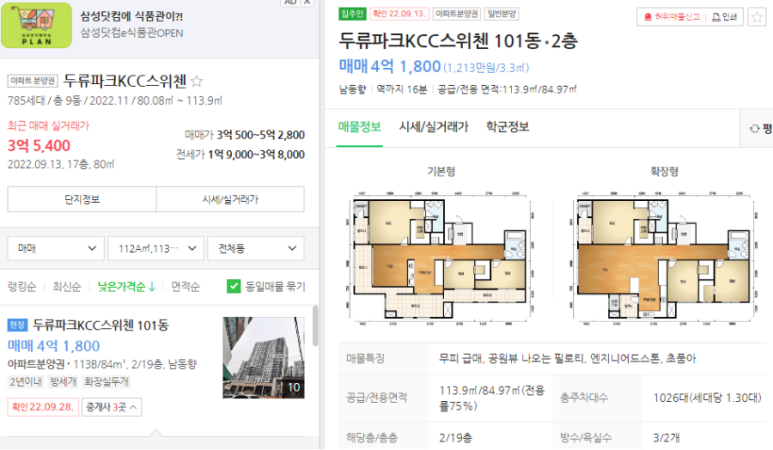Switch to the 학군정보 tab
The image size is (773, 450).
(x=507, y=127)
